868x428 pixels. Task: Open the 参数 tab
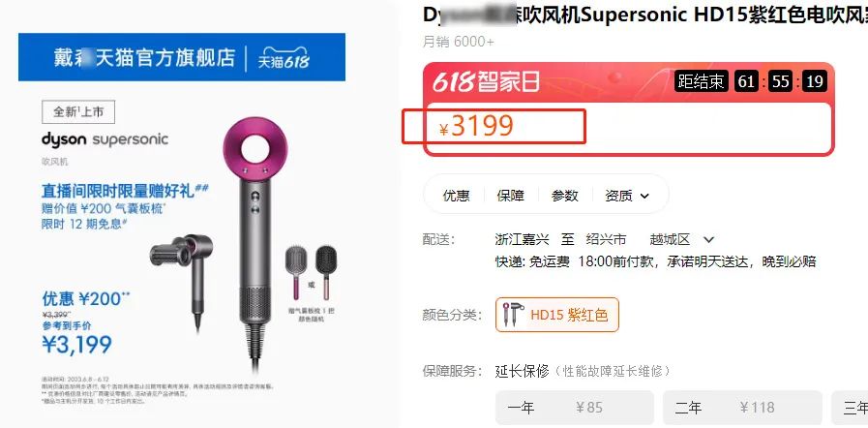tap(565, 195)
